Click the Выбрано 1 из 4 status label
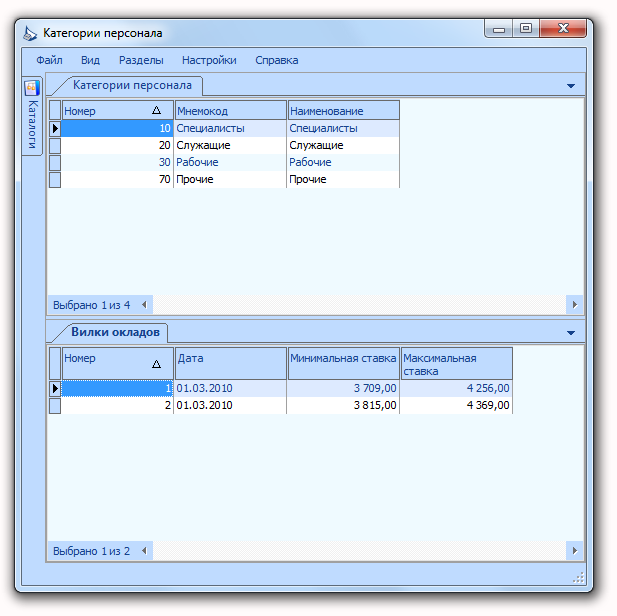617x616 pixels. click(91, 305)
